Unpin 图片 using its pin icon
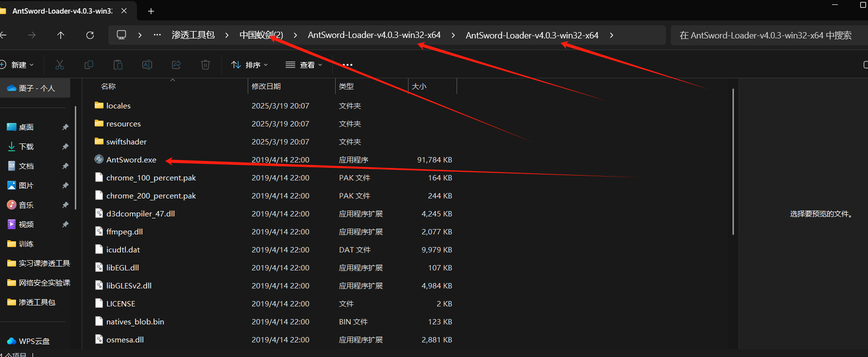This screenshot has width=868, height=357. coord(65,185)
